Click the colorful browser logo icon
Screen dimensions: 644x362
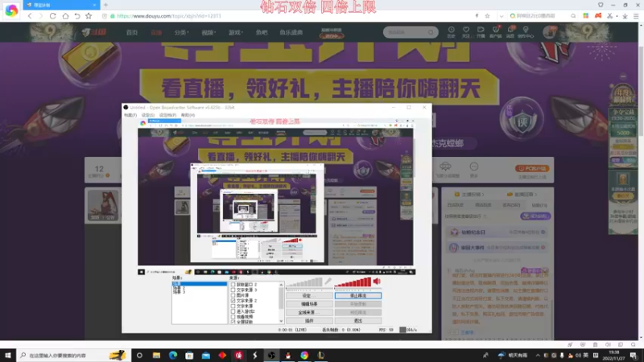coord(11,10)
